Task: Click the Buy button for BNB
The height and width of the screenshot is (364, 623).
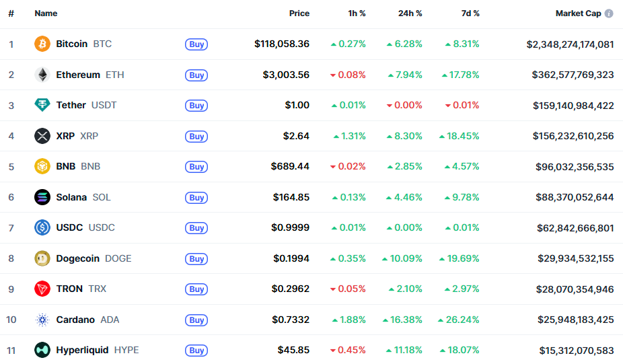Action: [196, 166]
